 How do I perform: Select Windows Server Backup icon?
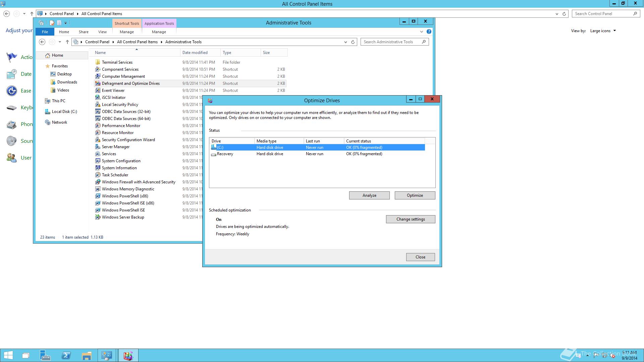coord(98,217)
